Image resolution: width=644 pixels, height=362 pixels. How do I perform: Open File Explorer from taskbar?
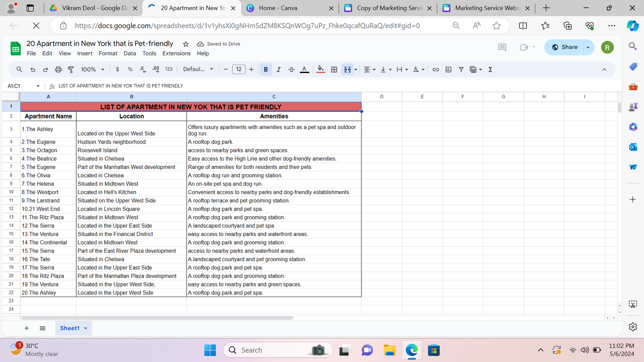pos(390,350)
